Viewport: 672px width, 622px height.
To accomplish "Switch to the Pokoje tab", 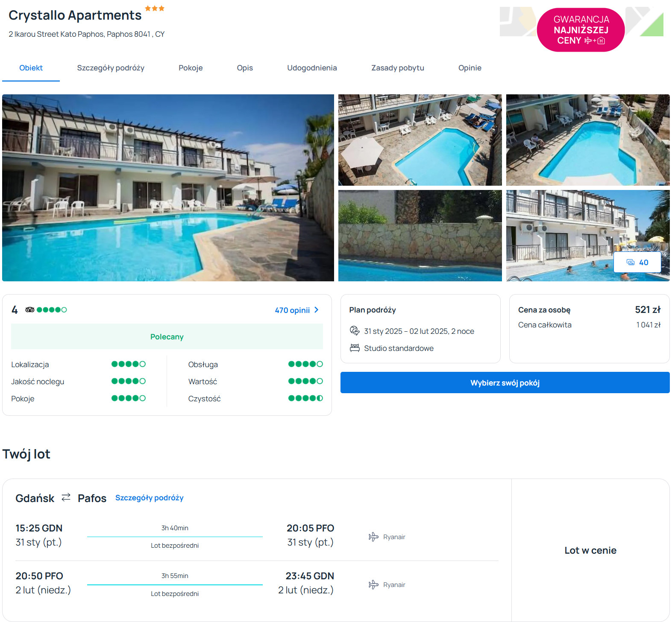I will coord(191,68).
